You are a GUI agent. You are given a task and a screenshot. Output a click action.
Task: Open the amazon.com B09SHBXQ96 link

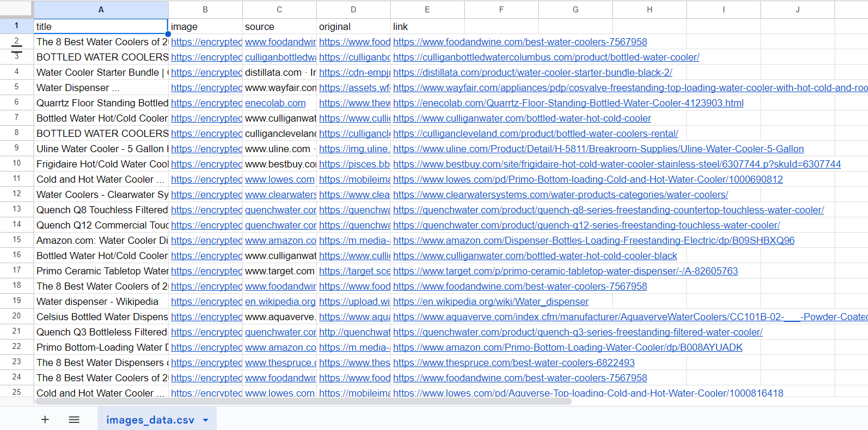[594, 240]
